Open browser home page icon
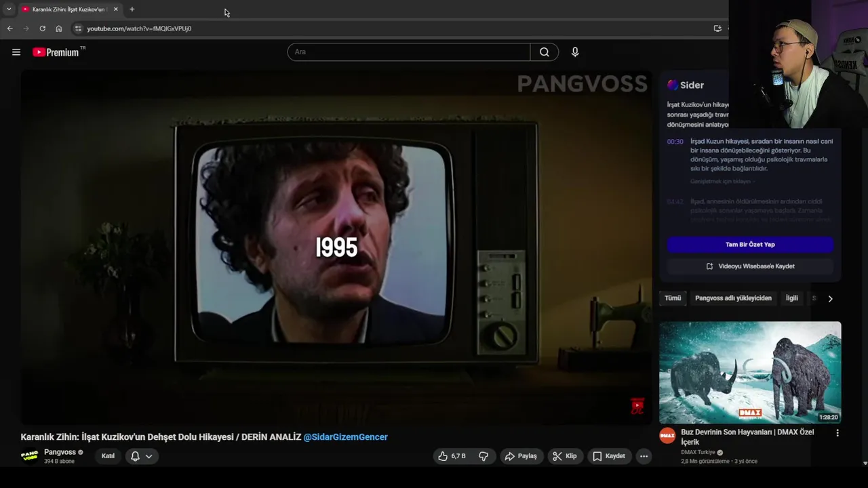The width and height of the screenshot is (868, 488). [x=59, y=28]
